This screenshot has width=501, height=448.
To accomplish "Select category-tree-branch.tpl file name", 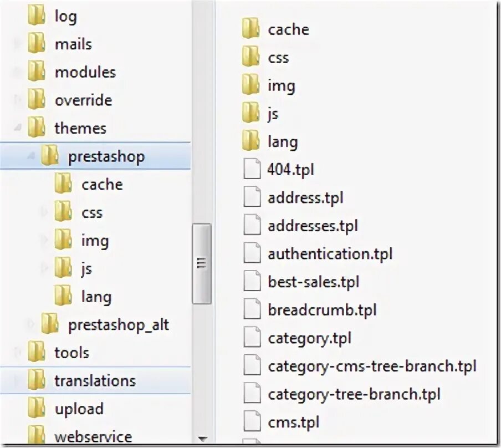I will pos(354,395).
